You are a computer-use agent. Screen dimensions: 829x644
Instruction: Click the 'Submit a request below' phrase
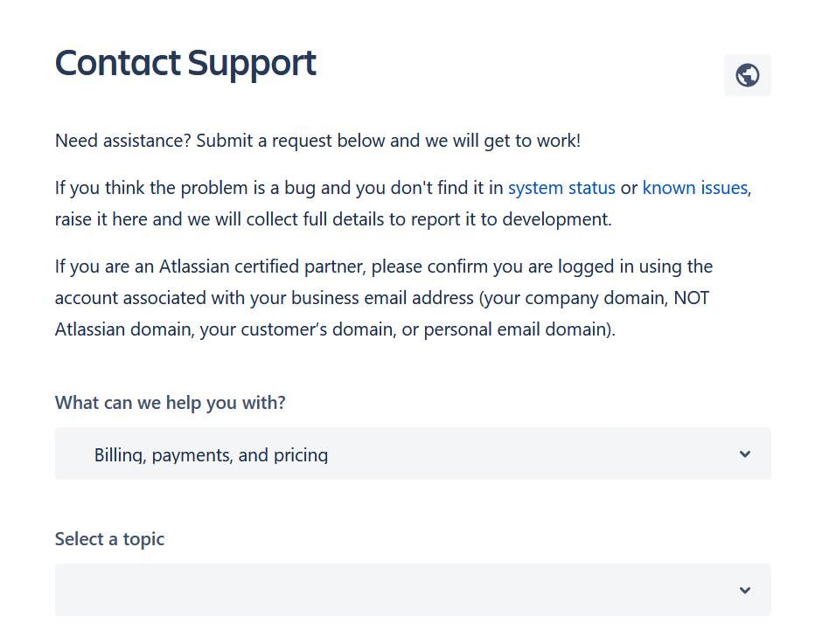point(290,141)
